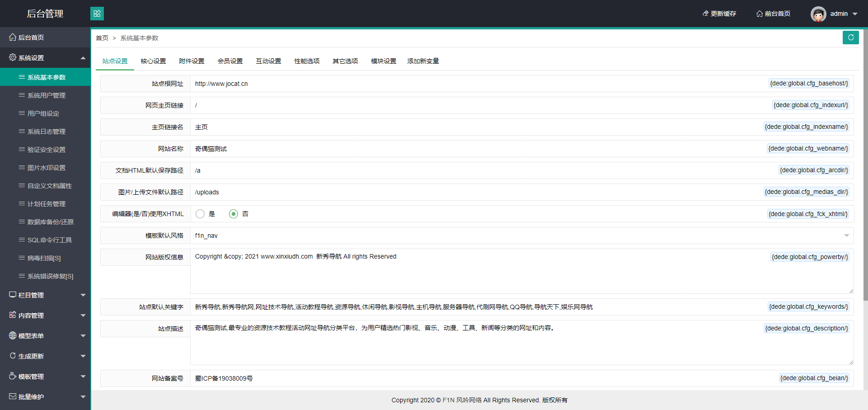Expand the 模型表单 menu arrow
868x410 pixels.
[x=83, y=336]
